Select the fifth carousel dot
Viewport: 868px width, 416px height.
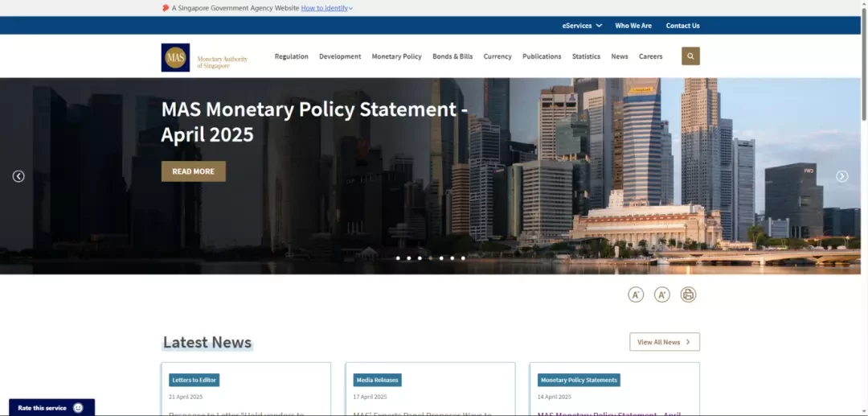coord(441,258)
